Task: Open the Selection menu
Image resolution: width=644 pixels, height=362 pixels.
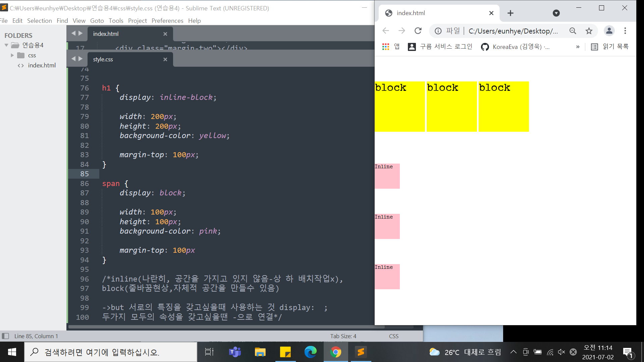Action: 39,20
